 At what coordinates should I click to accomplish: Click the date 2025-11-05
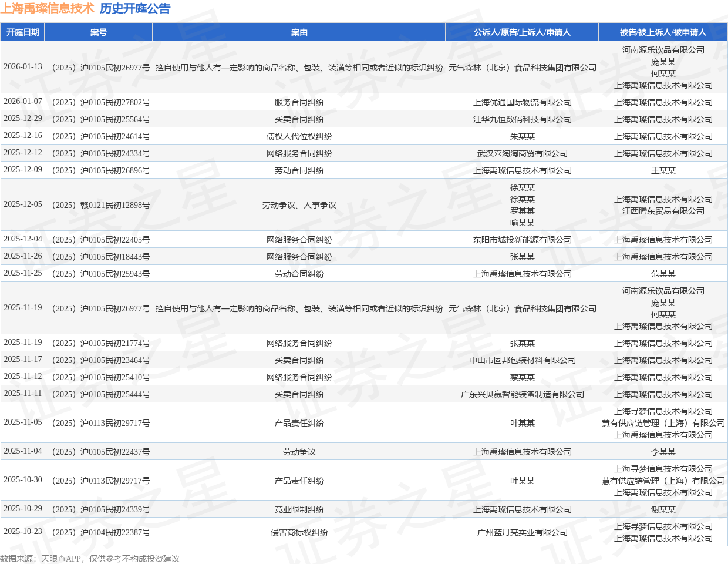pyautogui.click(x=23, y=422)
